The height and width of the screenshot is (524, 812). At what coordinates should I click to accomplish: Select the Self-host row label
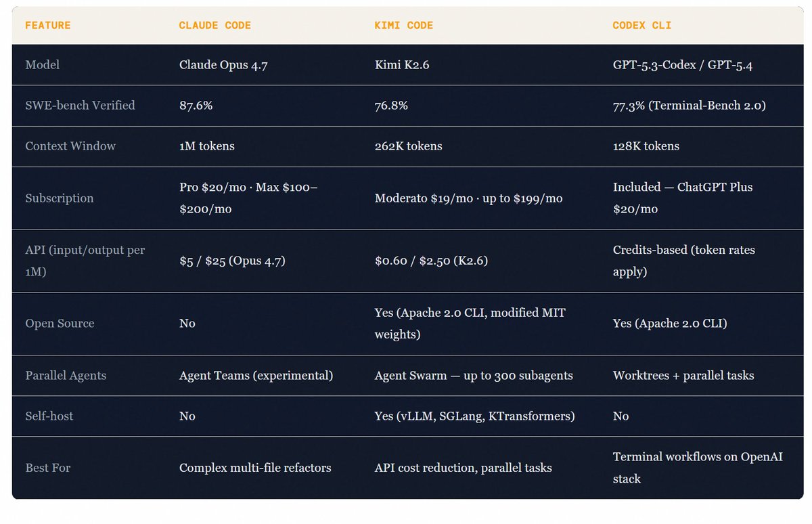pos(49,416)
